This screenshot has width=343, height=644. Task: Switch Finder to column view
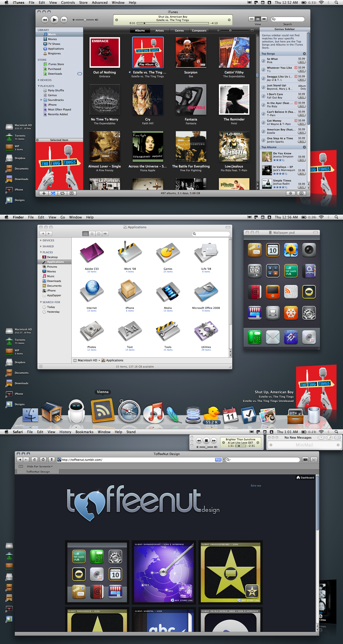99,234
